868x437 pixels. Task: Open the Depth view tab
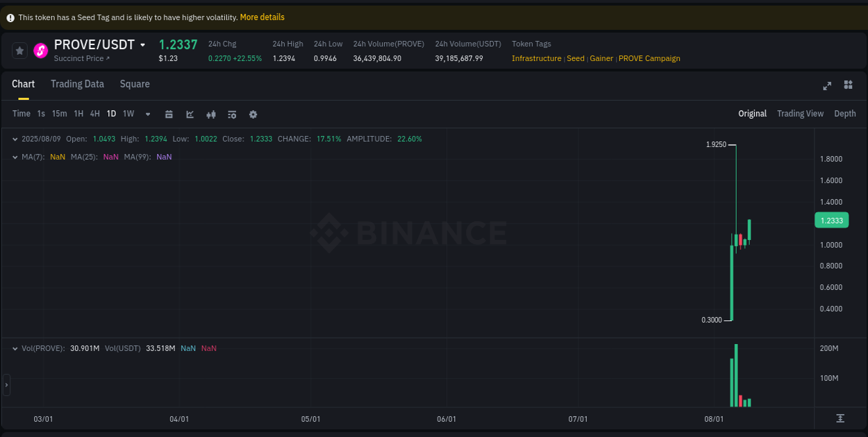[844, 113]
